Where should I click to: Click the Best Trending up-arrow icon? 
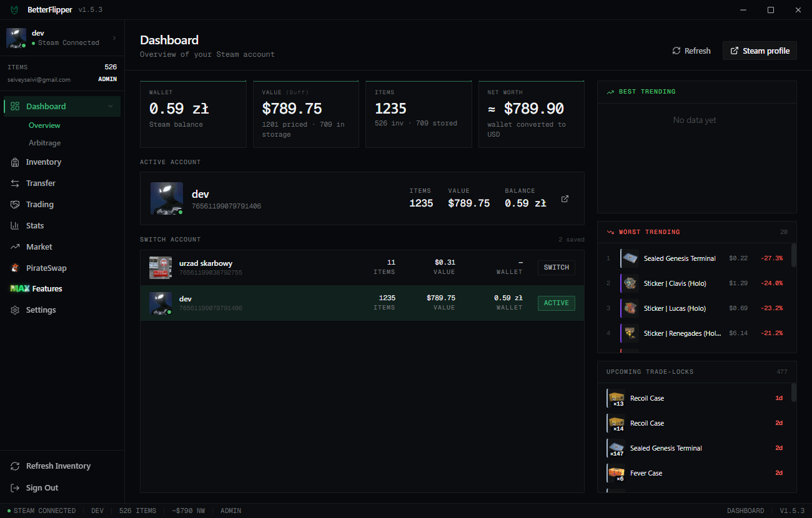tap(610, 92)
